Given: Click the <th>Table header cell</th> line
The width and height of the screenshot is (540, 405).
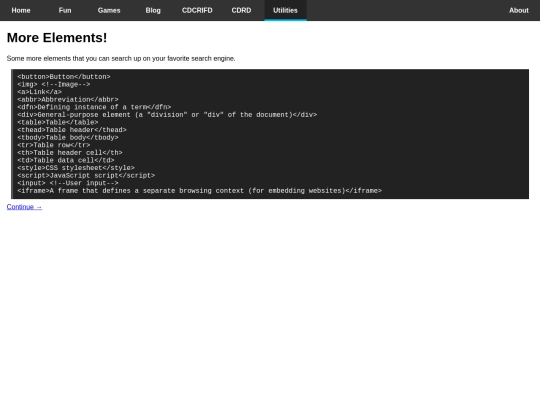Looking at the screenshot, I should 70,152.
